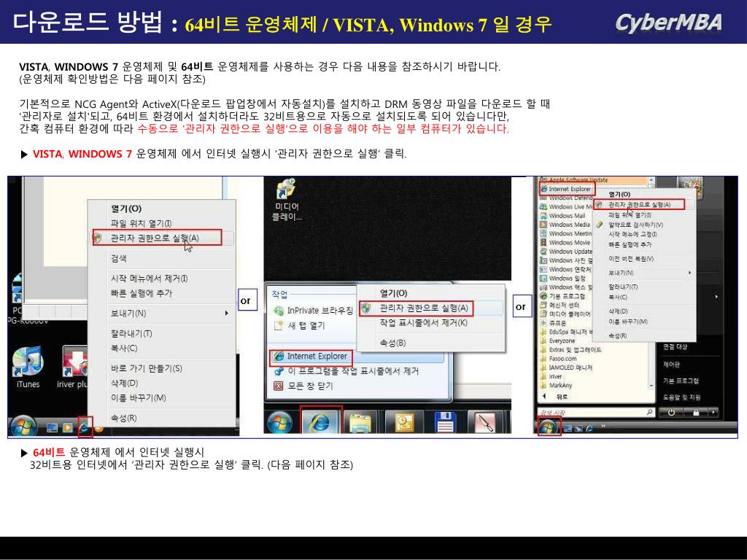Viewport: 747px width, 560px height.
Task: Open Windows Movie entry in Start menu
Action: (565, 242)
